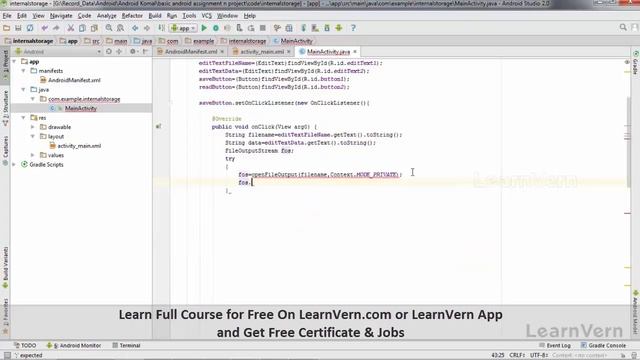
Task: Switch to activity_main.xml editor tab
Action: (x=262, y=52)
